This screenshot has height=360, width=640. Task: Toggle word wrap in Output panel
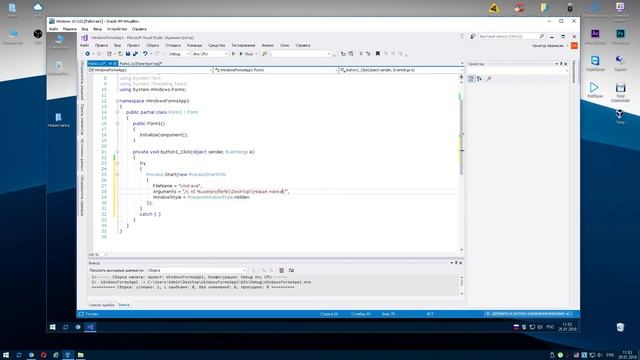[x=291, y=270]
